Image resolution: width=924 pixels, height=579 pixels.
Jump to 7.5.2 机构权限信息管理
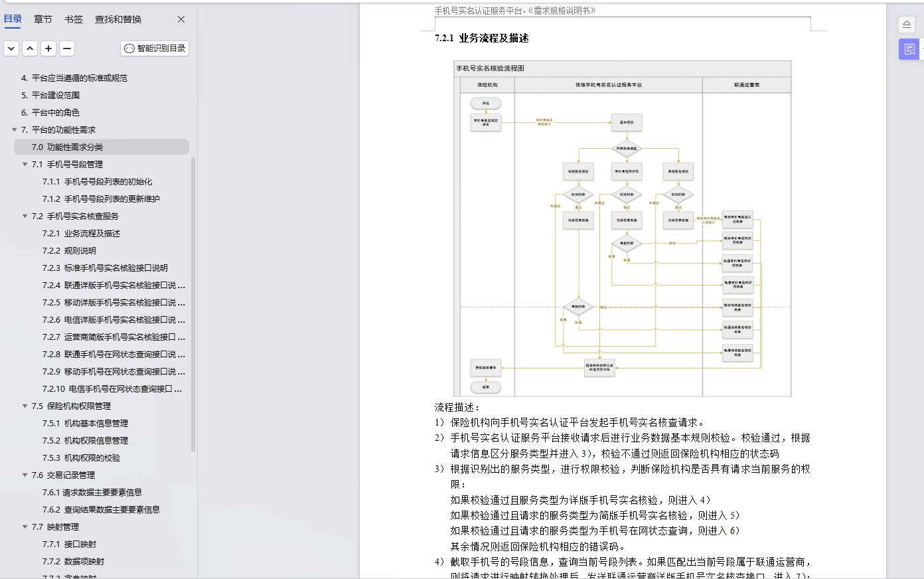86,440
